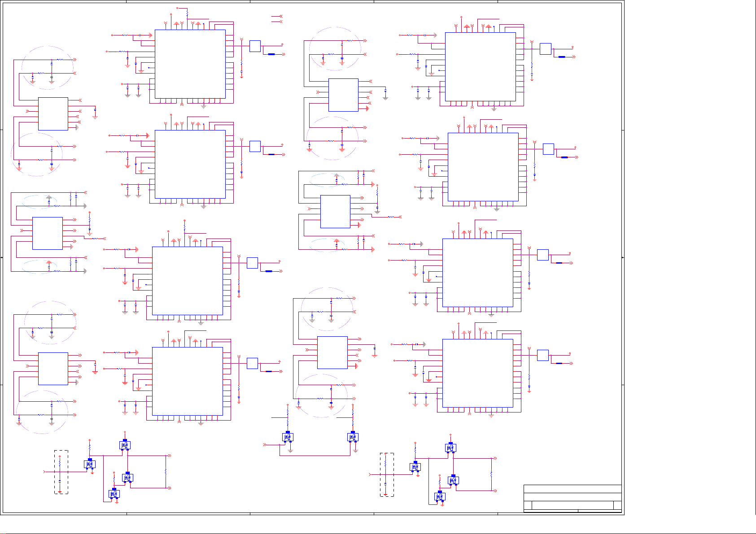The image size is (756, 534).
Task: Select the right MOSFET of the bottom-center transistor pair
Action: [x=353, y=437]
